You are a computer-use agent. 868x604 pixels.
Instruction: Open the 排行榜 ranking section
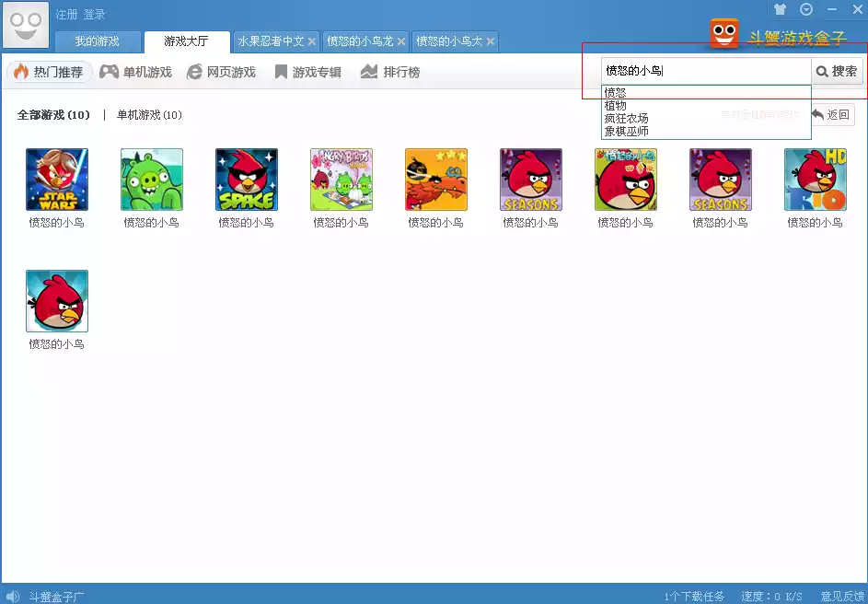(x=390, y=72)
